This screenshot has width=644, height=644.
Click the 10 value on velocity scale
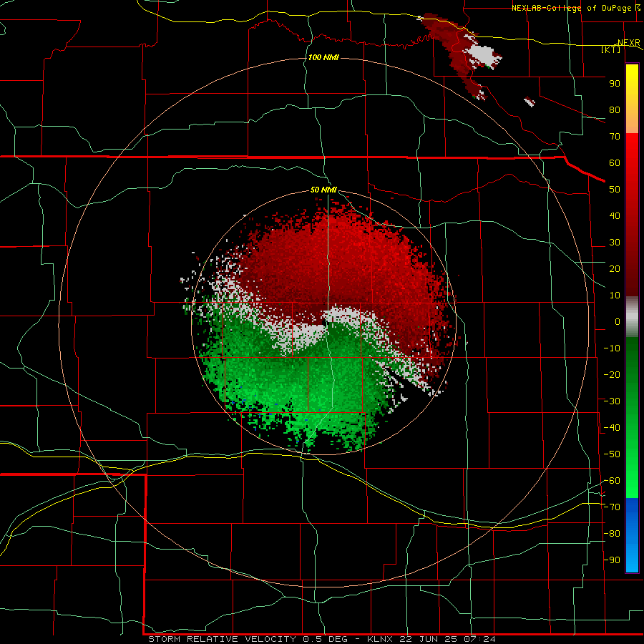615,296
